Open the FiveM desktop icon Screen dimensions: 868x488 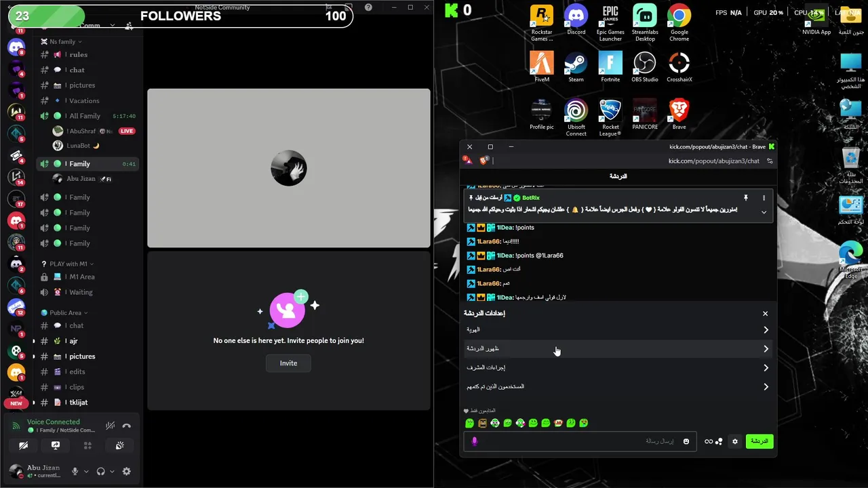tap(542, 67)
